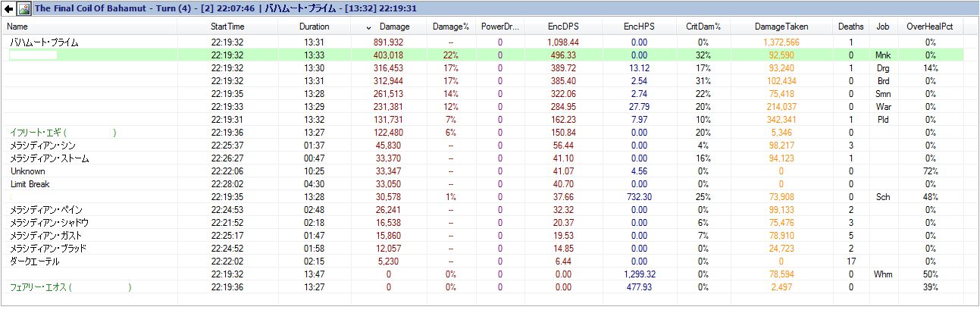Click the Brd job cell

pos(883,81)
